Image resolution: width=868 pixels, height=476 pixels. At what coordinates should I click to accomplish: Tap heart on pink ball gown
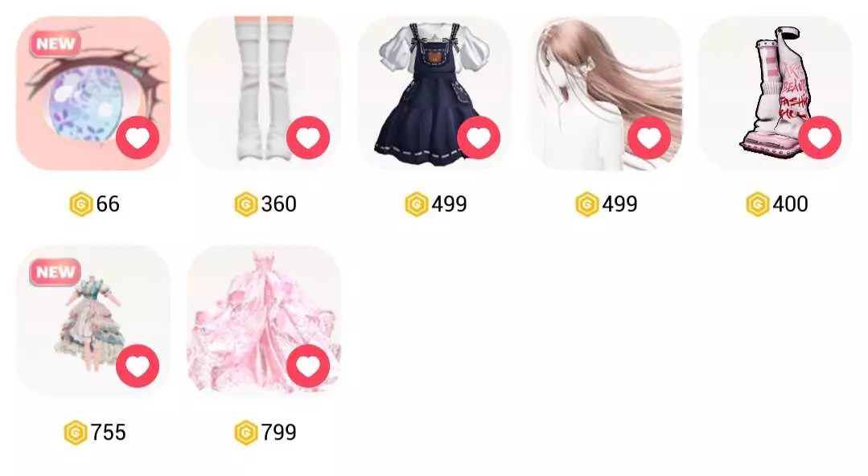pyautogui.click(x=308, y=366)
